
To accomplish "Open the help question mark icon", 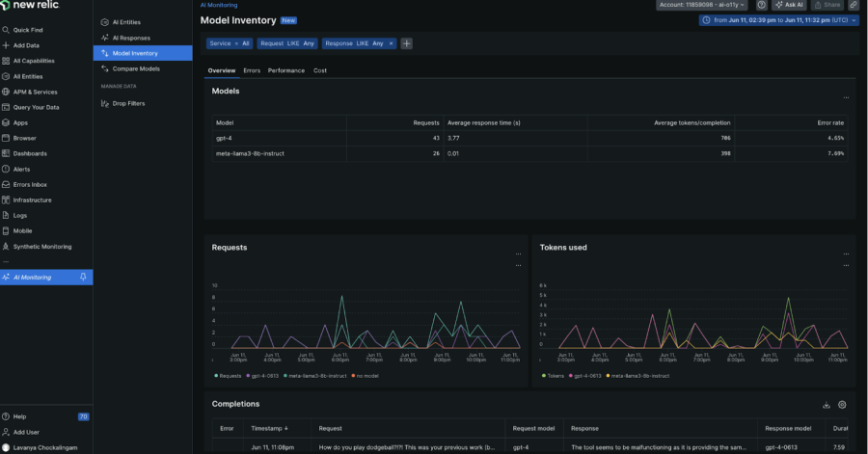I will pos(762,5).
